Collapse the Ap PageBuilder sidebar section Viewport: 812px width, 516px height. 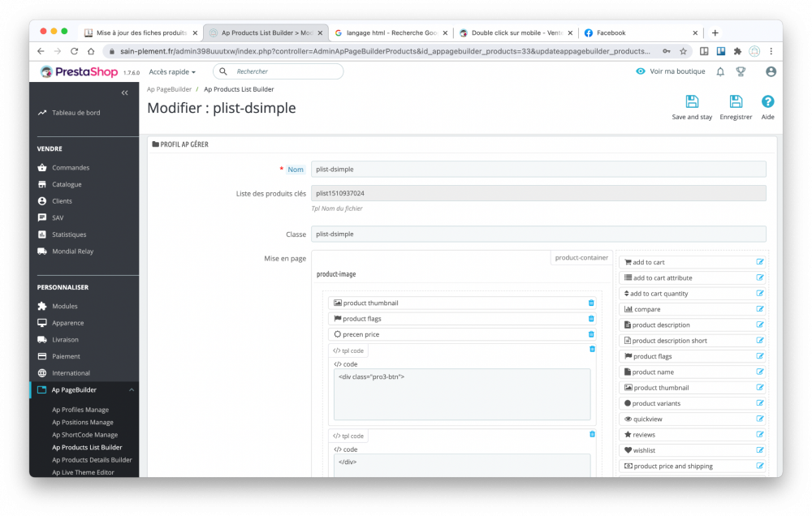click(132, 390)
